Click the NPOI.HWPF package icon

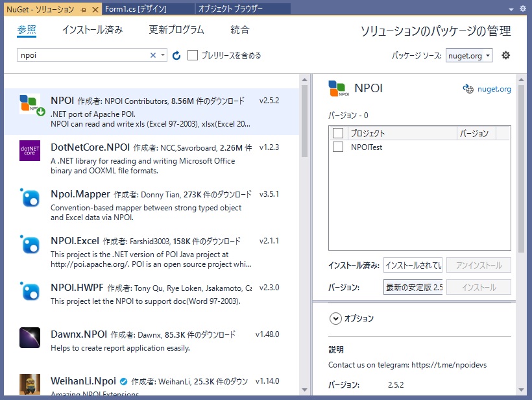pos(30,291)
